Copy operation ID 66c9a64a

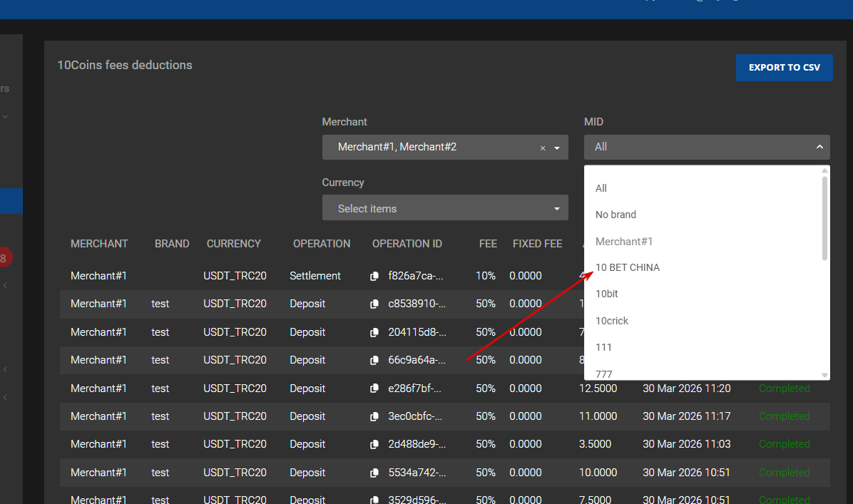pyautogui.click(x=374, y=361)
